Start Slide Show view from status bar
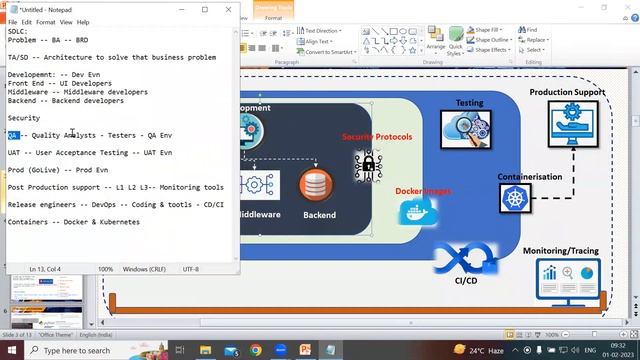The image size is (640, 360). 538,335
